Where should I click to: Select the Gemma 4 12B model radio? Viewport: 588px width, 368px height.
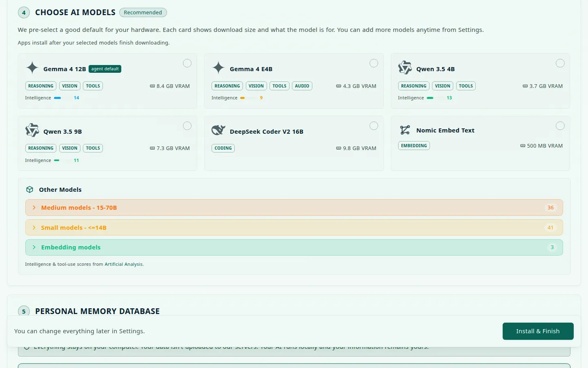[187, 63]
